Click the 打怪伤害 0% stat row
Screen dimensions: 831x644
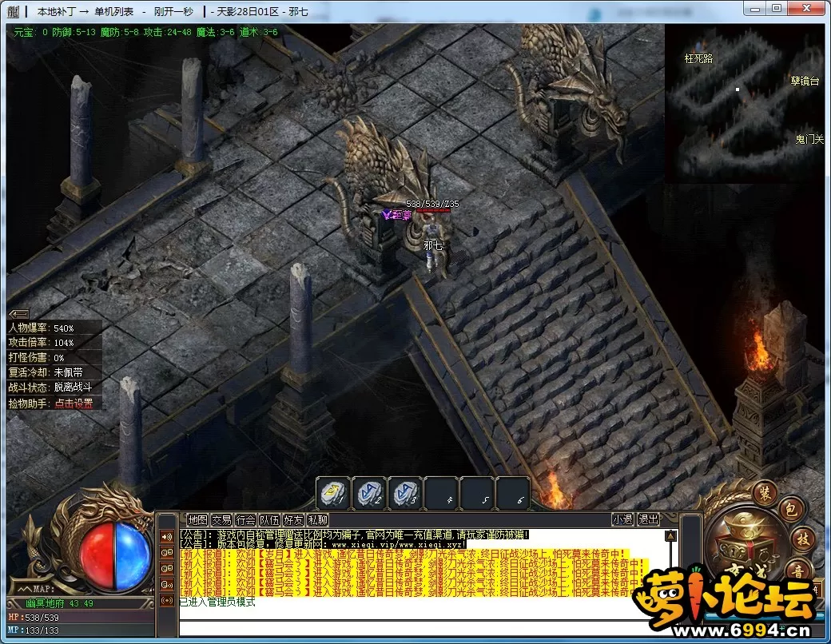click(54, 357)
